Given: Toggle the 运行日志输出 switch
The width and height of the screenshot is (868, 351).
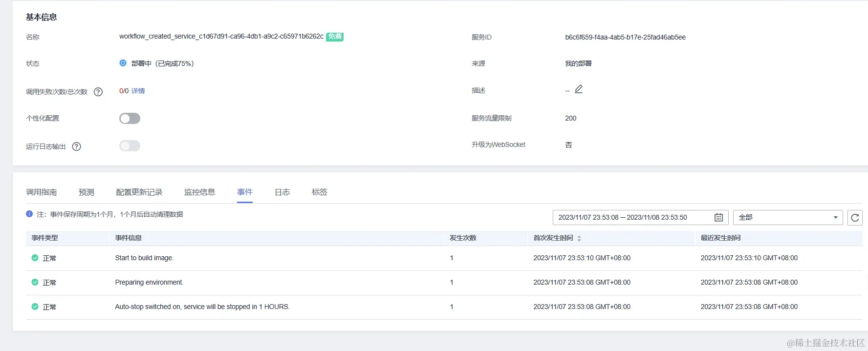Looking at the screenshot, I should pyautogui.click(x=130, y=146).
